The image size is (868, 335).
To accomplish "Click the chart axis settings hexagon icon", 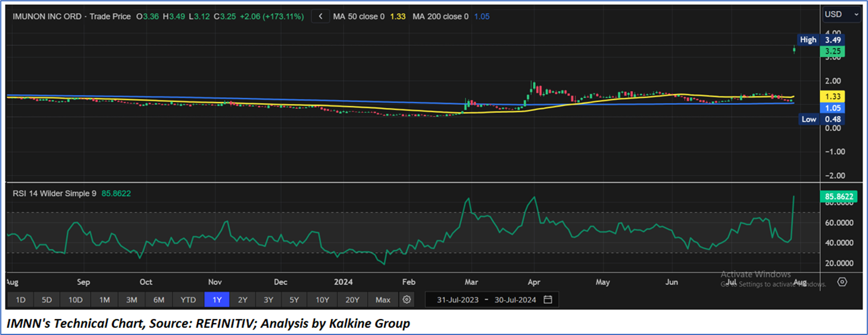I will (x=842, y=281).
